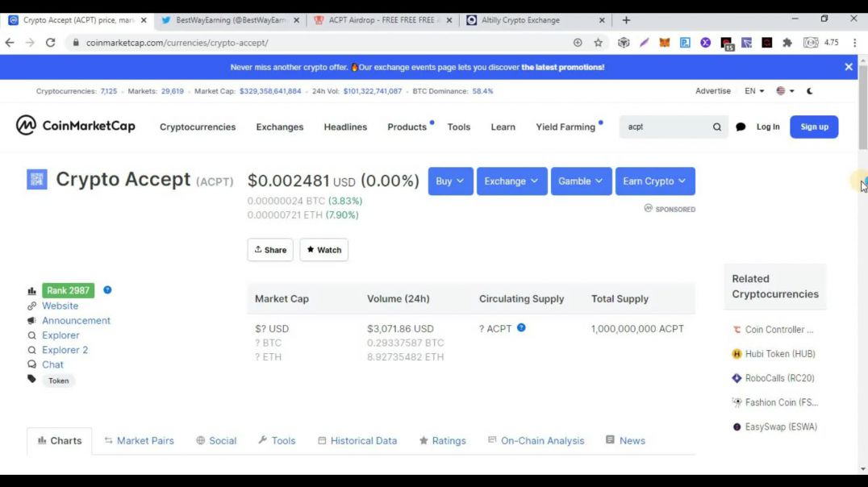This screenshot has width=868, height=487.
Task: Switch to the Historical Data tab
Action: pos(357,440)
